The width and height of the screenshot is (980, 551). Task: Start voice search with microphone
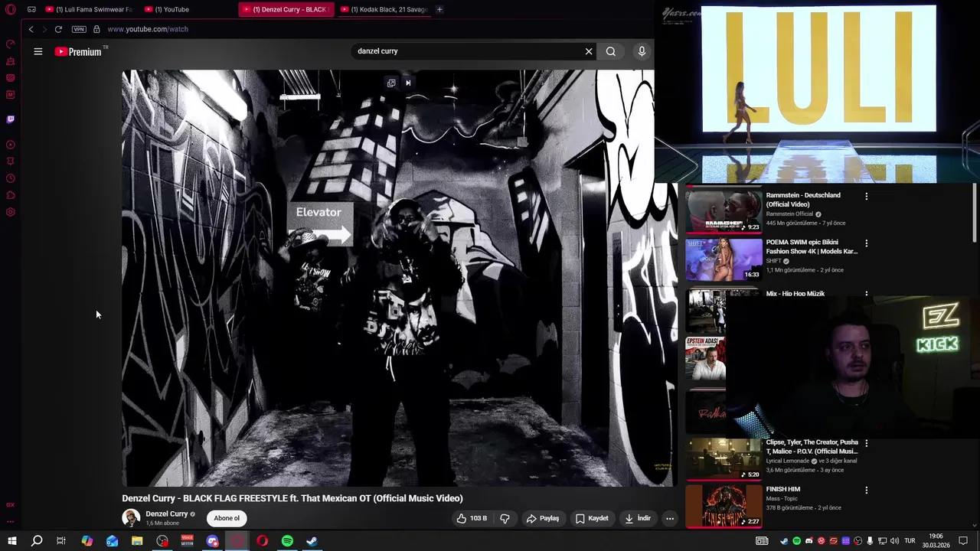(642, 51)
